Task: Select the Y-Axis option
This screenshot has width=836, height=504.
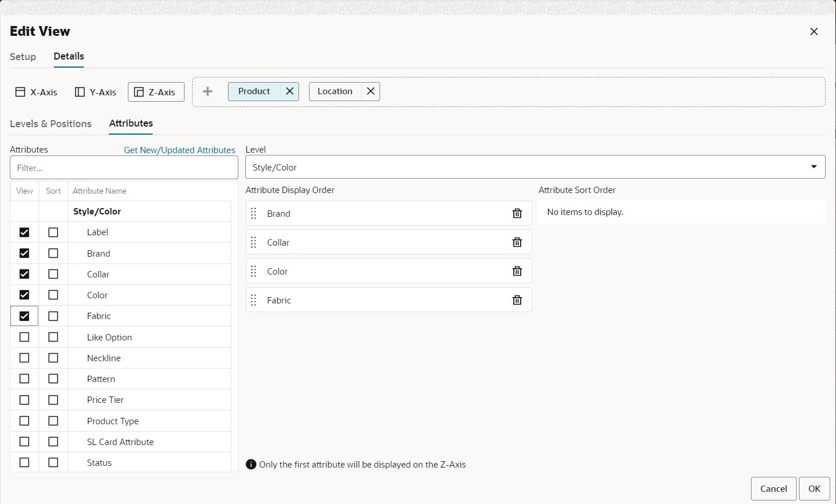Action: (96, 92)
